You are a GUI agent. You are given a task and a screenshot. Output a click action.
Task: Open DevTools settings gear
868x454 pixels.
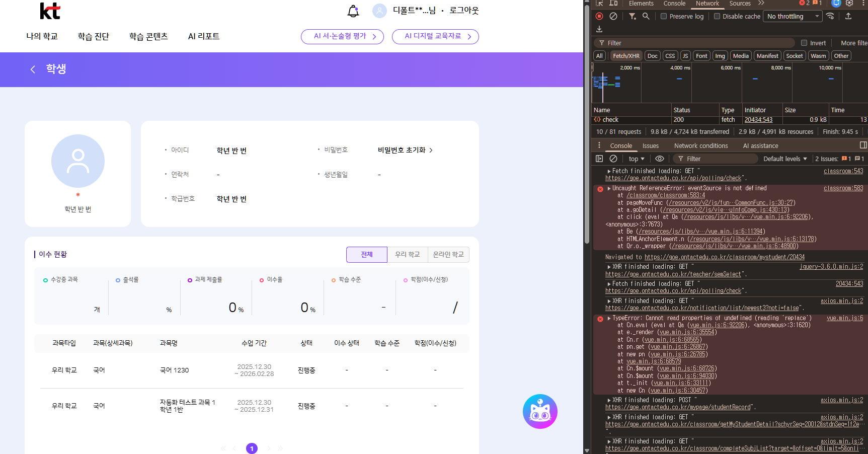[849, 3]
